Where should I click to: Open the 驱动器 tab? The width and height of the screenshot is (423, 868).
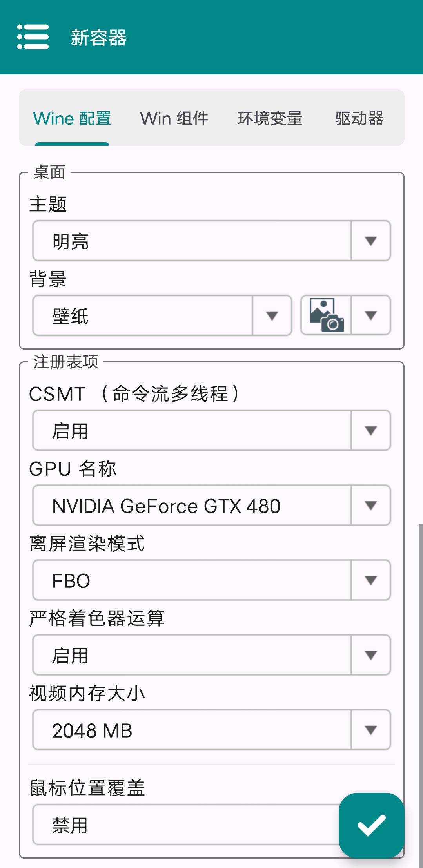click(359, 118)
